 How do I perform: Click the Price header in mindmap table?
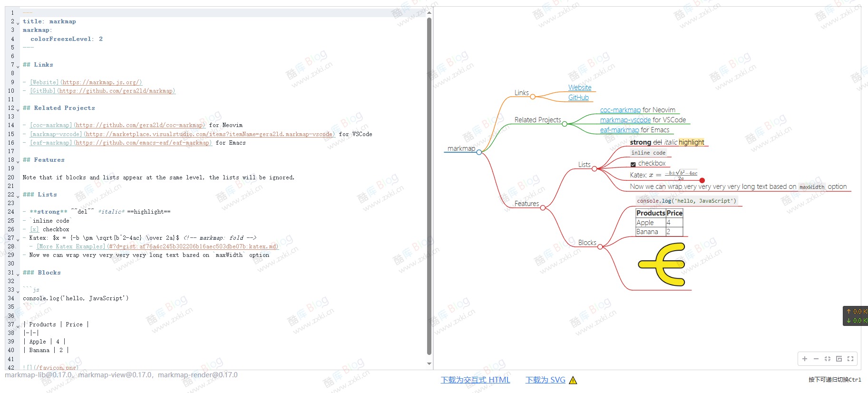[x=674, y=213]
